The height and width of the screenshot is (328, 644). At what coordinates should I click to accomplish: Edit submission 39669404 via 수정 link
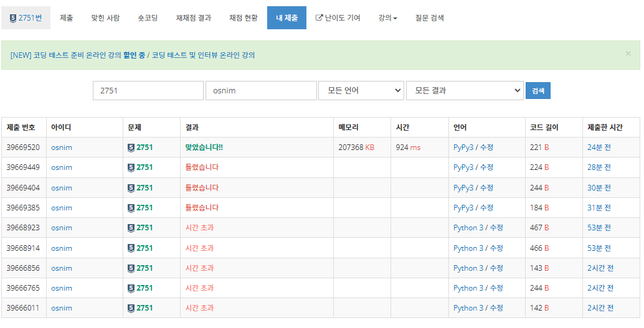click(486, 187)
